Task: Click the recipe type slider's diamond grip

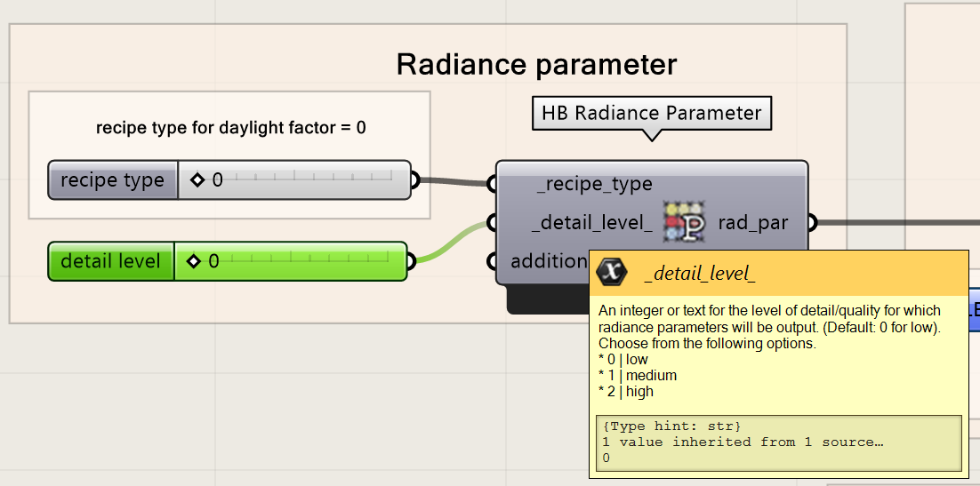Action: coord(197,180)
